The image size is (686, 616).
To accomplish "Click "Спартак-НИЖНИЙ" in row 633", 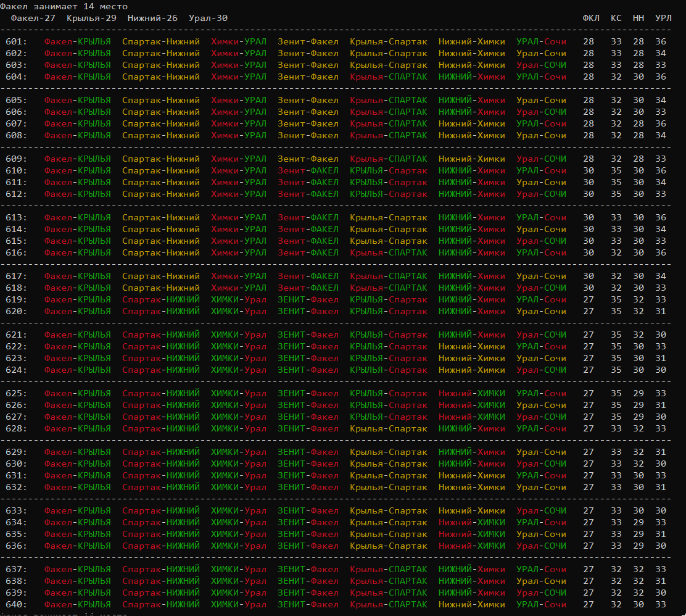I will tap(161, 511).
